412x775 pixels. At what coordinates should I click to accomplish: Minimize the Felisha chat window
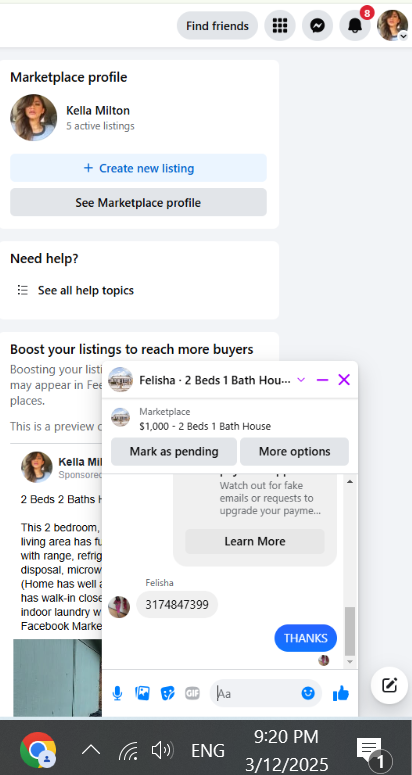323,380
